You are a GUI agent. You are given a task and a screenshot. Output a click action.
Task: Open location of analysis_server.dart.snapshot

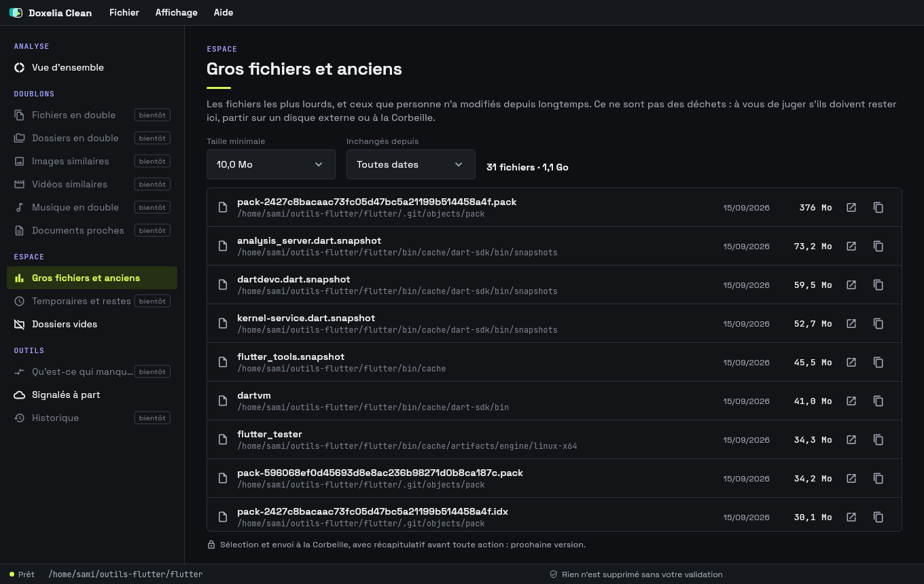coord(851,246)
